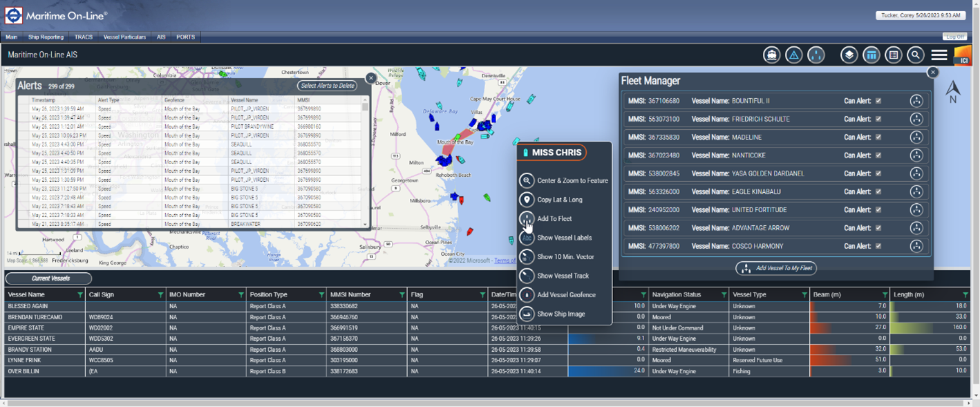The width and height of the screenshot is (980, 407).
Task: Open the Navigation Status column filter
Action: coord(724,294)
